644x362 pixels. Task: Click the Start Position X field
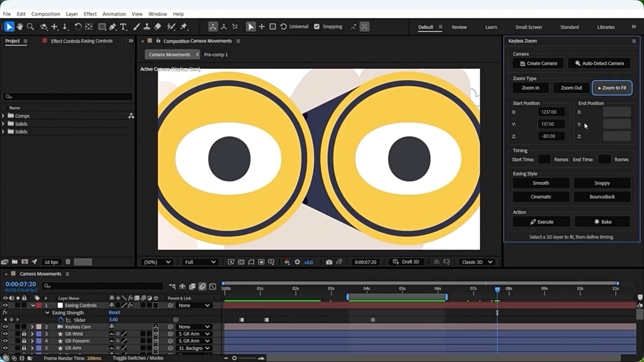point(551,112)
